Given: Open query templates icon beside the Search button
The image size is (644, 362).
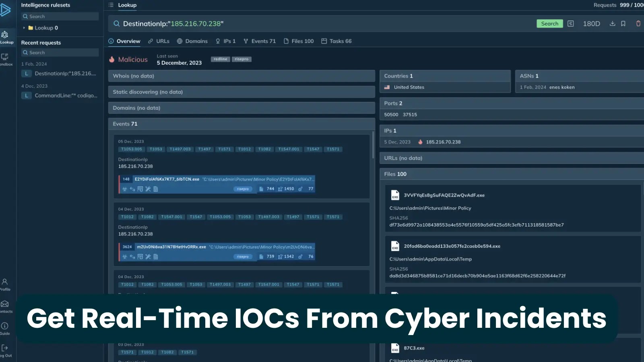Looking at the screenshot, I should (x=570, y=24).
